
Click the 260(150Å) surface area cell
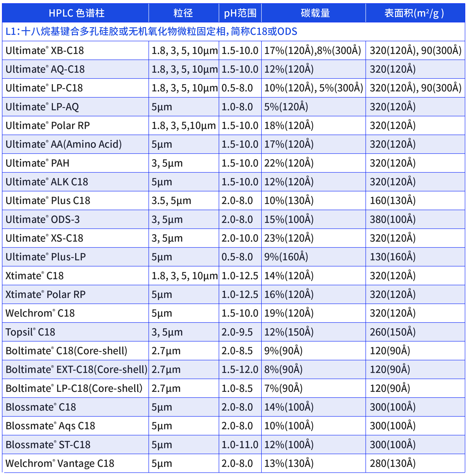[393, 332]
